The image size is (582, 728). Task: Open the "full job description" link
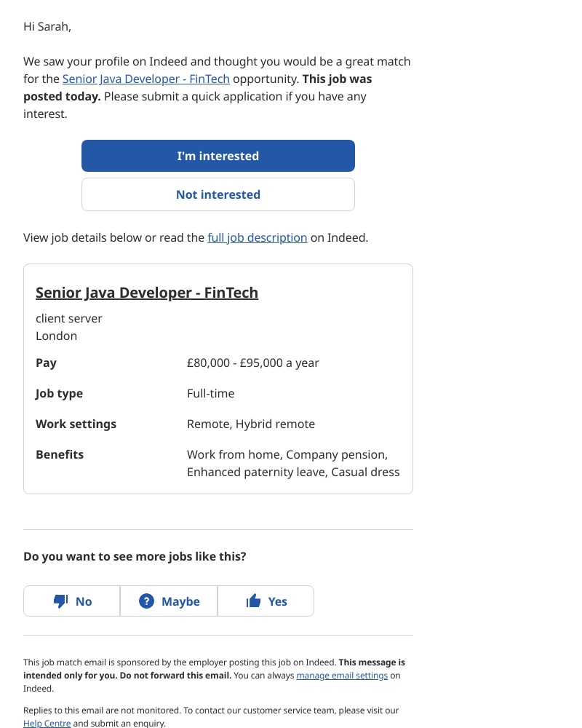[x=257, y=237]
